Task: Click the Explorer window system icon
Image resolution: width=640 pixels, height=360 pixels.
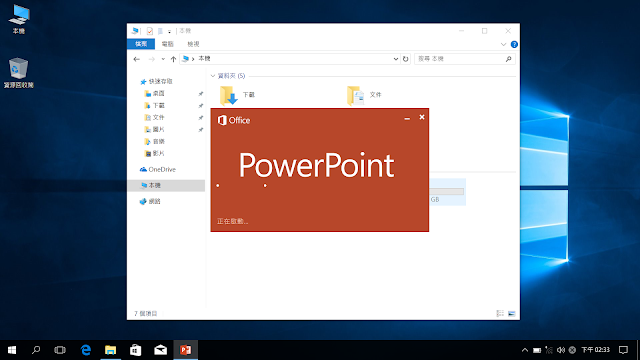Action: (x=135, y=31)
